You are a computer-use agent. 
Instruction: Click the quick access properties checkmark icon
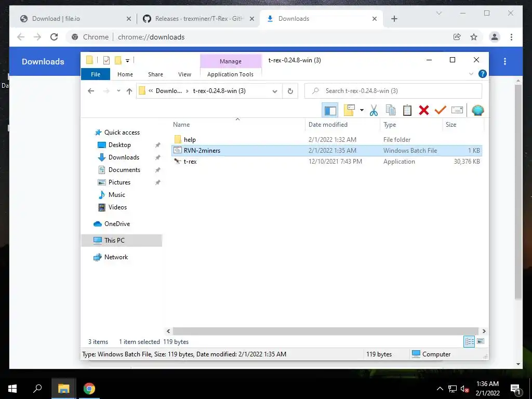106,60
